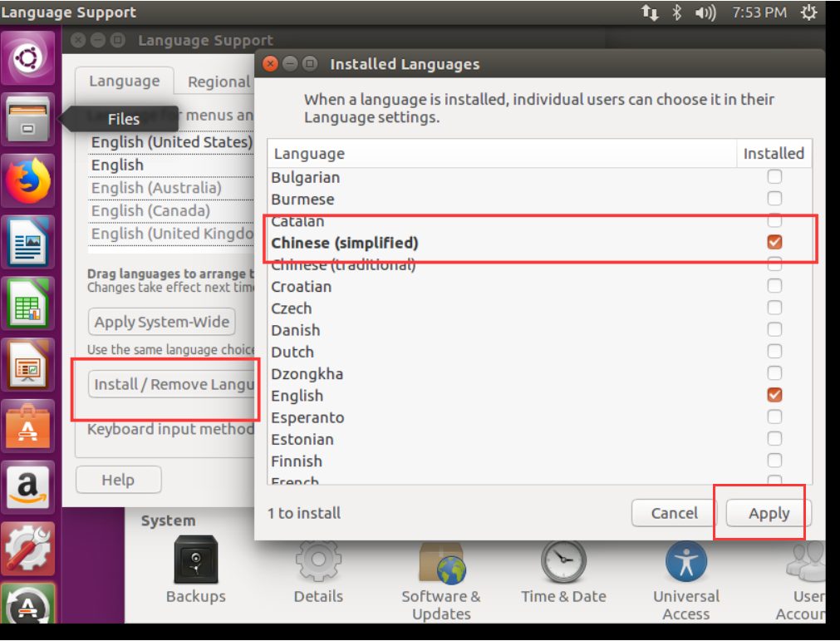Open the Ubuntu Dash search launcher
The image size is (840, 641).
28,57
